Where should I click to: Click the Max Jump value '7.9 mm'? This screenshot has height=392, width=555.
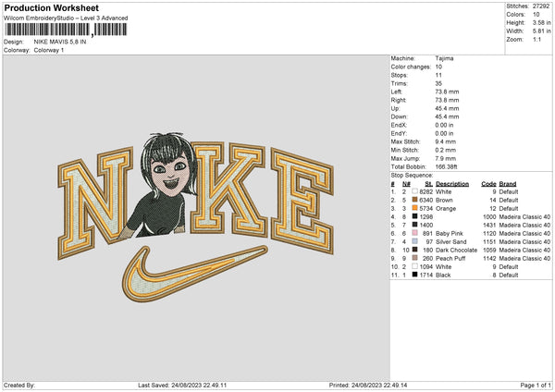coord(445,158)
